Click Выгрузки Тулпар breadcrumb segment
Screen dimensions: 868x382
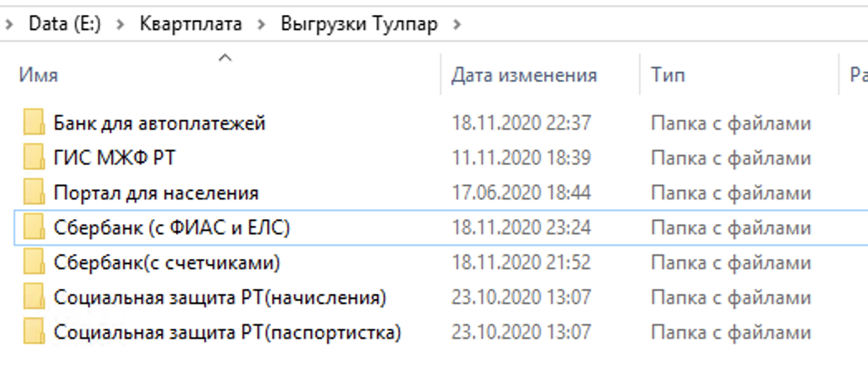tap(359, 24)
